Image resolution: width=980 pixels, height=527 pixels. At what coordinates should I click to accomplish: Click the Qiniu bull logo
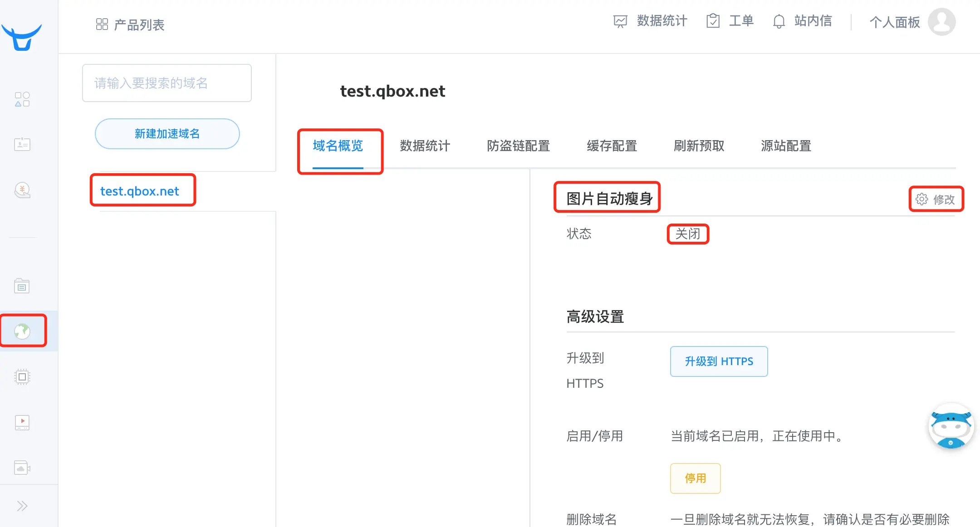pyautogui.click(x=21, y=38)
